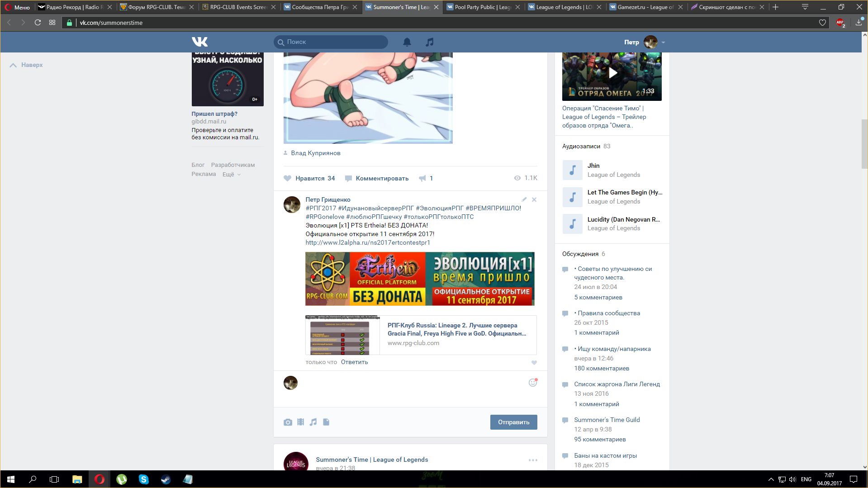
Task: Open Steam from taskbar
Action: (166, 479)
